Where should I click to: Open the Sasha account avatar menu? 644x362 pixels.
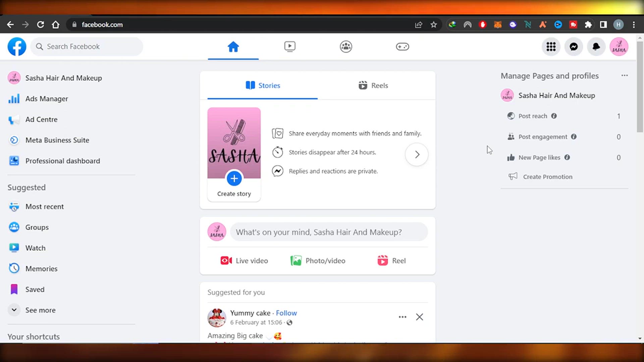coord(619,47)
